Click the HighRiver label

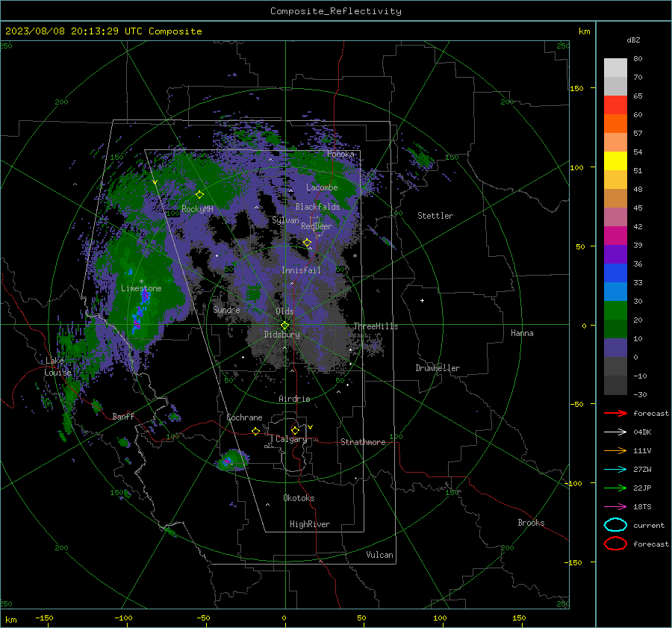coord(310,524)
